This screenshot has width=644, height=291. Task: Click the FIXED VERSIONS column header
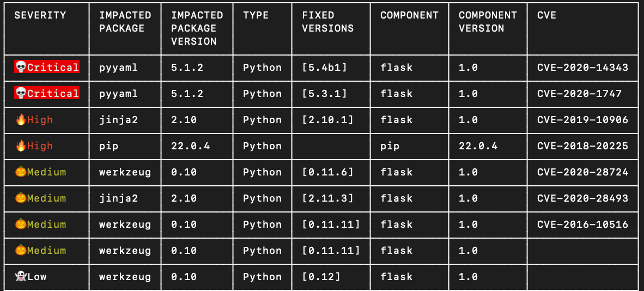pyautogui.click(x=327, y=22)
